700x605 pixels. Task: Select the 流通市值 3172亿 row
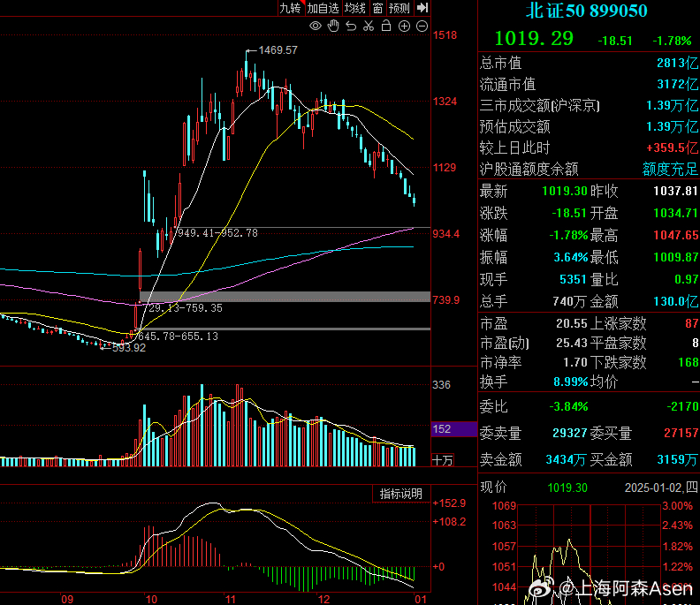click(x=589, y=84)
